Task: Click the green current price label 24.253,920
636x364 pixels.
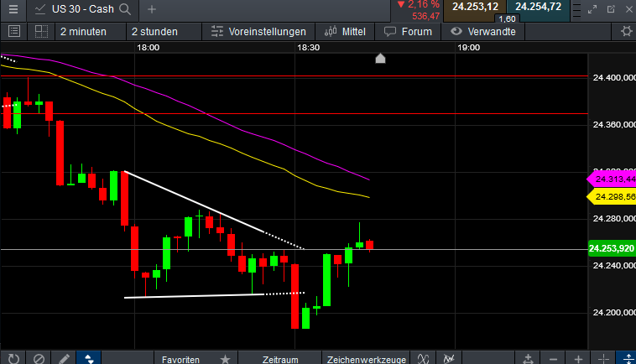Action: [x=612, y=248]
